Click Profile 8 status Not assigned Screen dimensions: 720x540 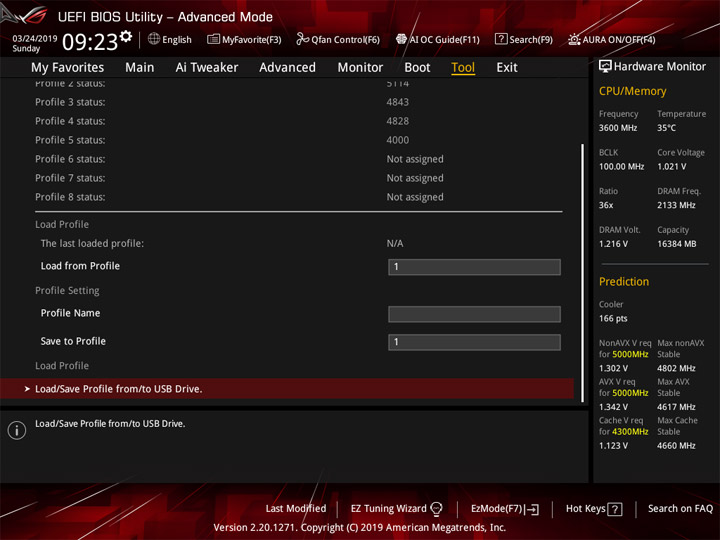[415, 197]
